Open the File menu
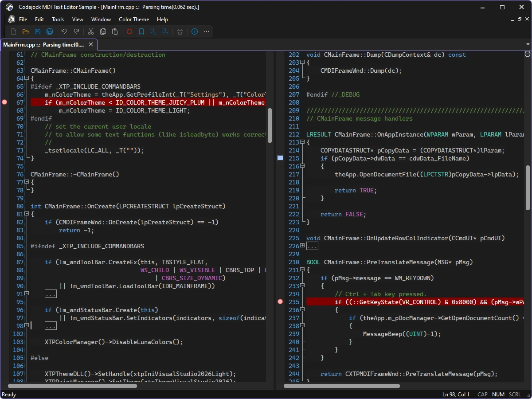This screenshot has width=532, height=399. (x=23, y=19)
